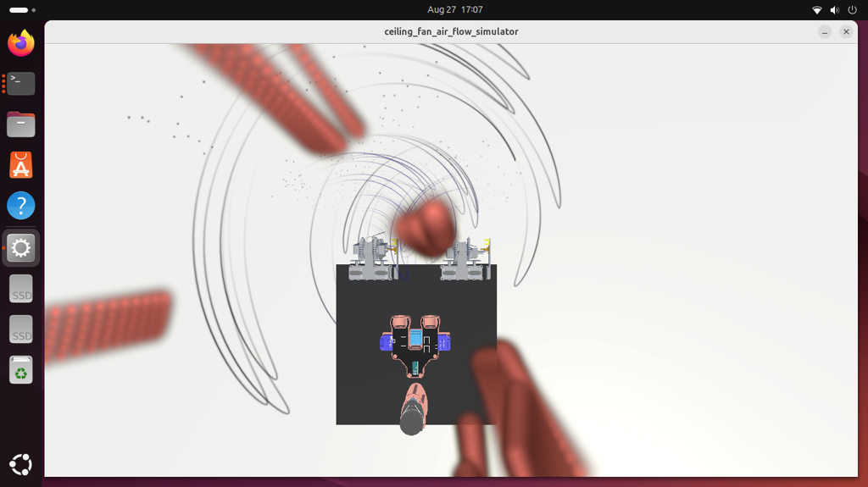The width and height of the screenshot is (868, 487).
Task: Close the ceiling_fan_air_flow_simulator window
Action: click(x=846, y=32)
